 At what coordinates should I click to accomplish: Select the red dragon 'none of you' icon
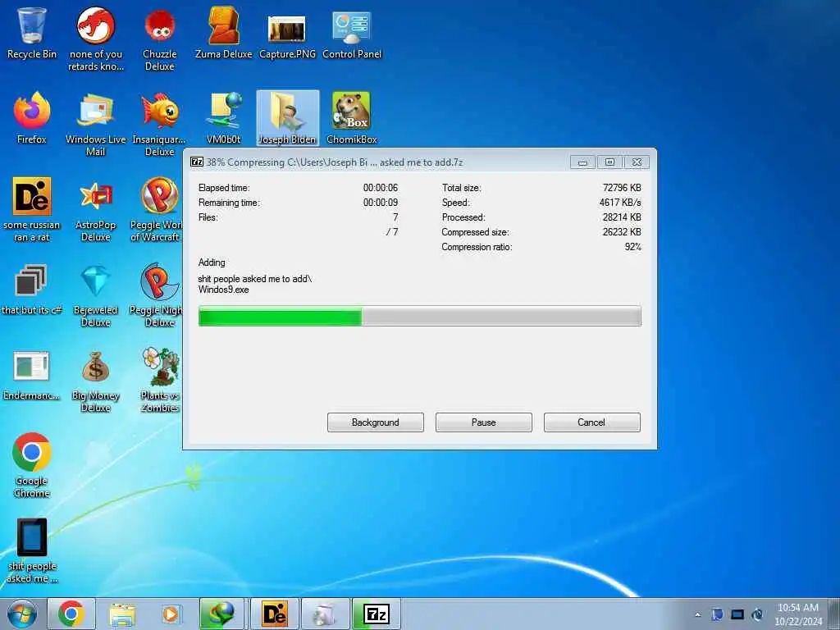click(x=95, y=39)
